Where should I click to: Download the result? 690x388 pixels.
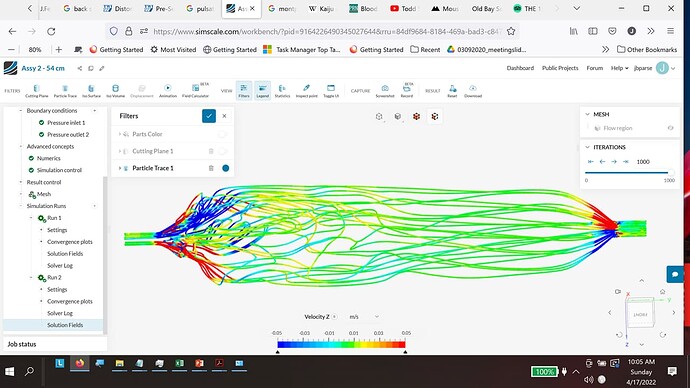(473, 91)
